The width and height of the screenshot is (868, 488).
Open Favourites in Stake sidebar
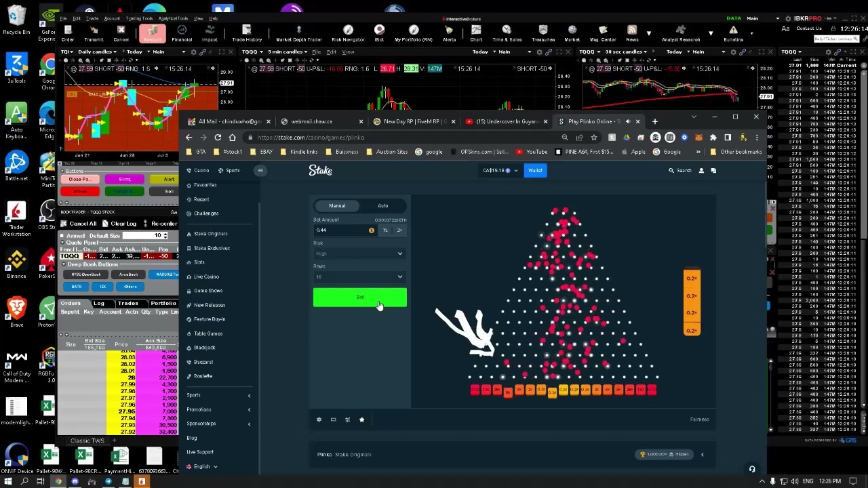tap(202, 185)
